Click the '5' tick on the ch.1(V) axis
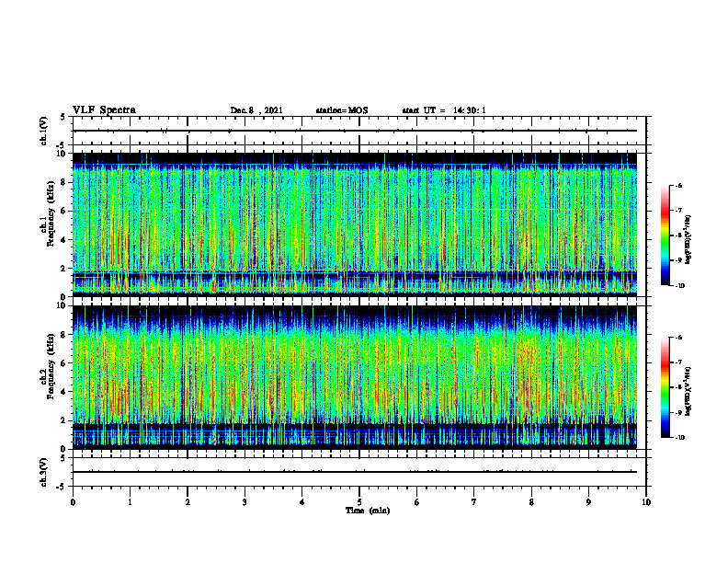This screenshot has height=563, width=728. pyautogui.click(x=64, y=118)
